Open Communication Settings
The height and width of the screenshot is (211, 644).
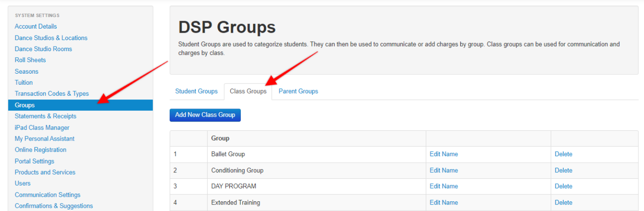point(48,195)
